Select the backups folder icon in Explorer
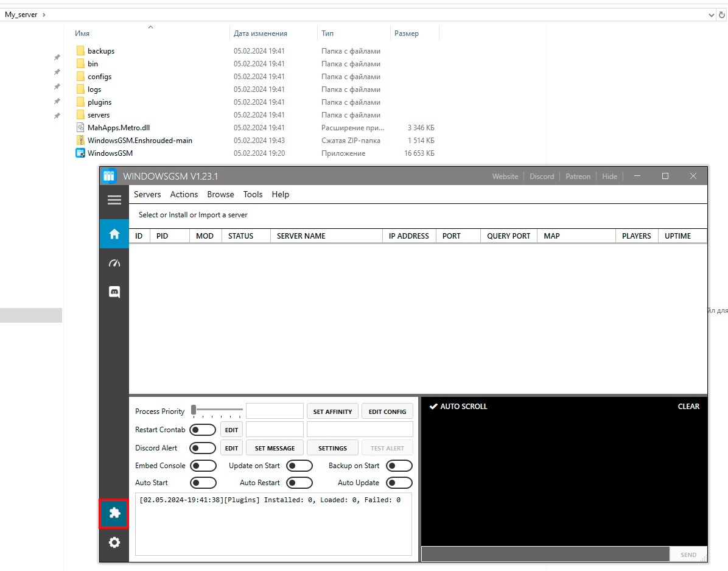The width and height of the screenshot is (728, 571). pyautogui.click(x=80, y=51)
